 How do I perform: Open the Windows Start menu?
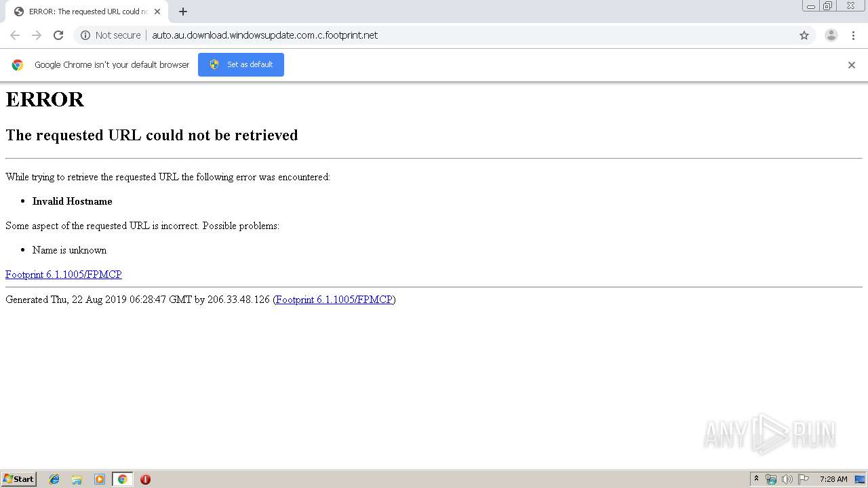19,479
